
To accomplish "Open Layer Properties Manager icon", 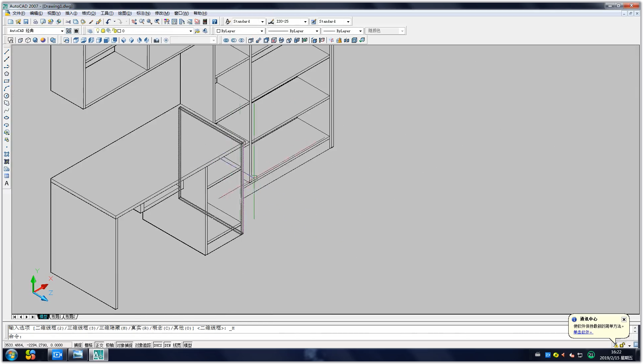I will (90, 31).
